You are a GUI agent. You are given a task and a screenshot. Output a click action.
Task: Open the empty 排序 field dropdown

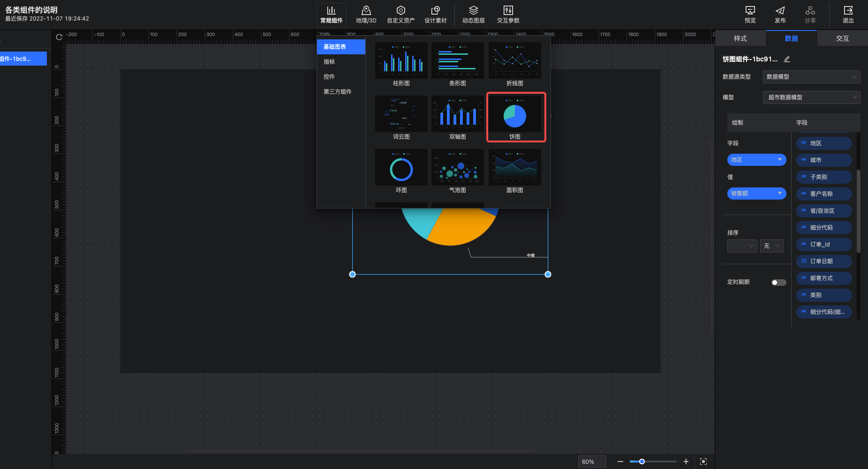pyautogui.click(x=742, y=246)
